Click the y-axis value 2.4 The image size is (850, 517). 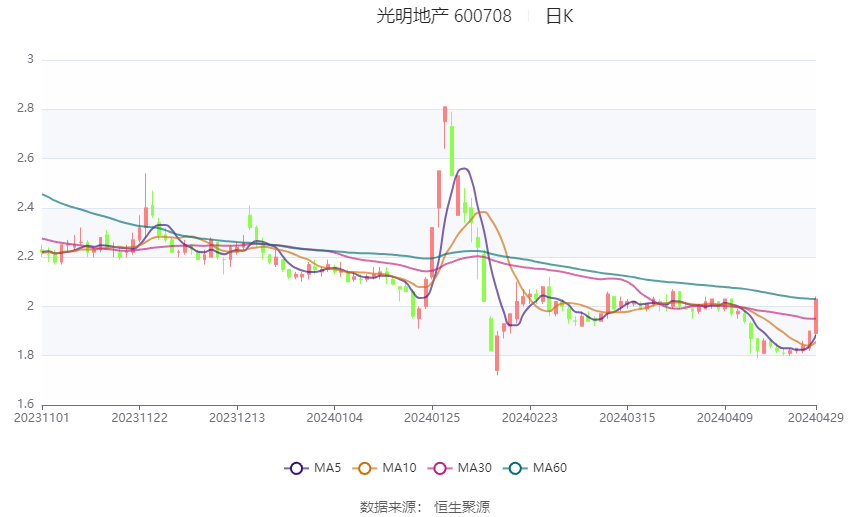click(x=25, y=207)
